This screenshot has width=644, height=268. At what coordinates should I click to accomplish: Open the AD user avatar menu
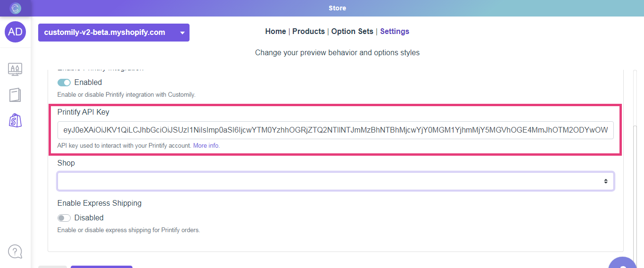(x=16, y=32)
